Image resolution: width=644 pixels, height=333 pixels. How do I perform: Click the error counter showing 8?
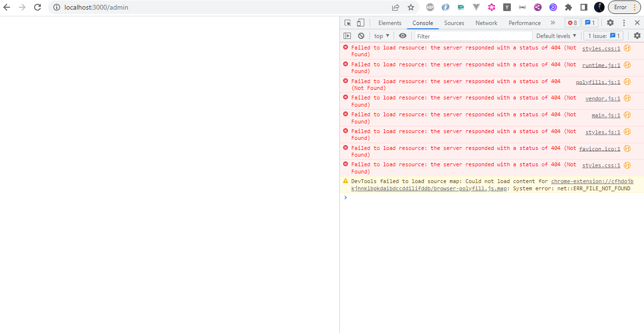(x=572, y=23)
